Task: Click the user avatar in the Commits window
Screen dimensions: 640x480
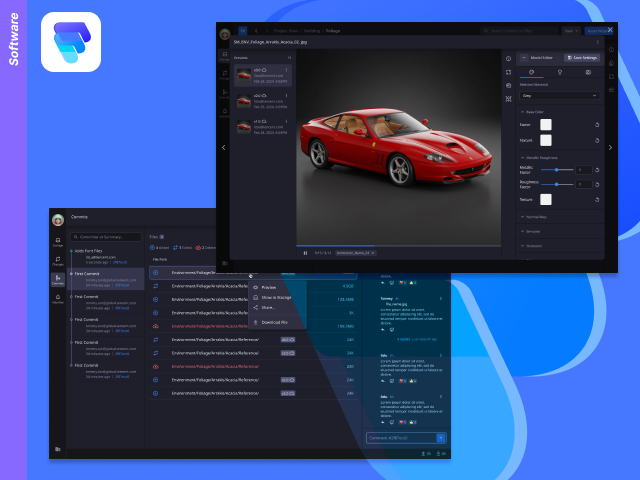Action: [x=58, y=220]
